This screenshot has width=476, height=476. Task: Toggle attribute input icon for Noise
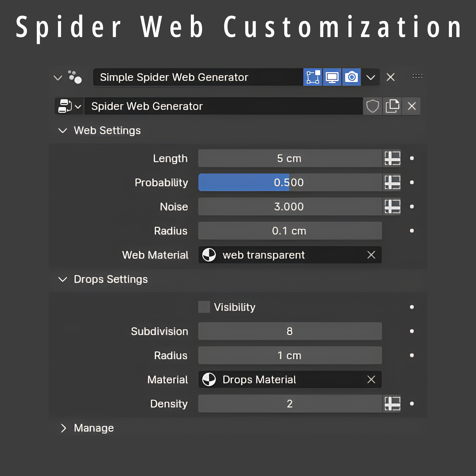392,206
